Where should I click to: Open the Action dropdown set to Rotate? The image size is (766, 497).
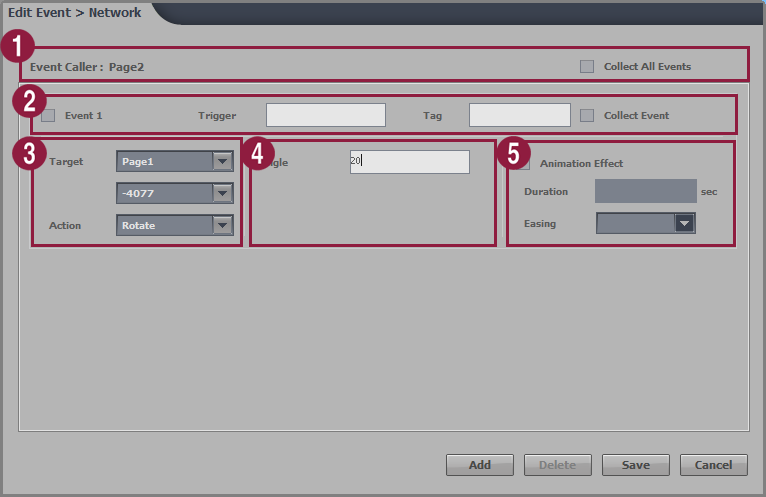175,225
